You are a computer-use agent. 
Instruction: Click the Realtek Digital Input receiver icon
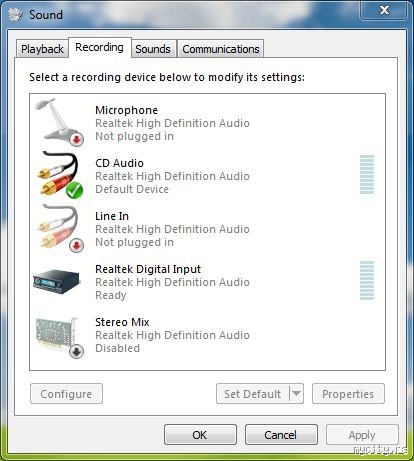57,281
